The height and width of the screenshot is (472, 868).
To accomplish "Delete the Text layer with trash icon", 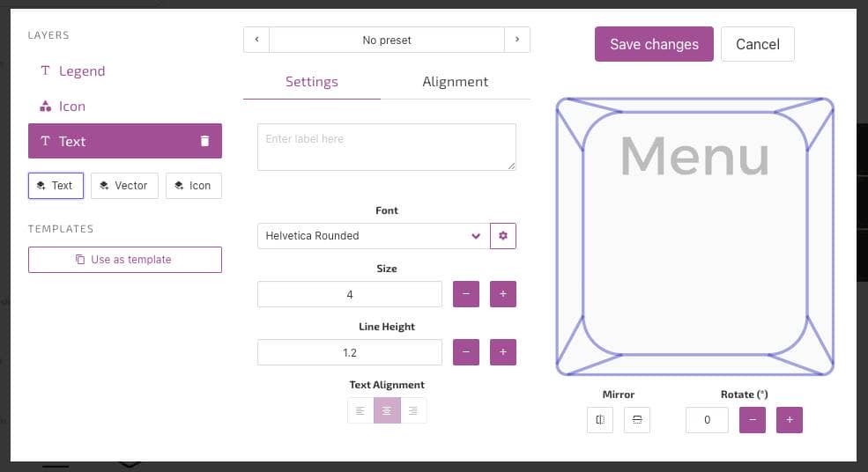I will 204,141.
